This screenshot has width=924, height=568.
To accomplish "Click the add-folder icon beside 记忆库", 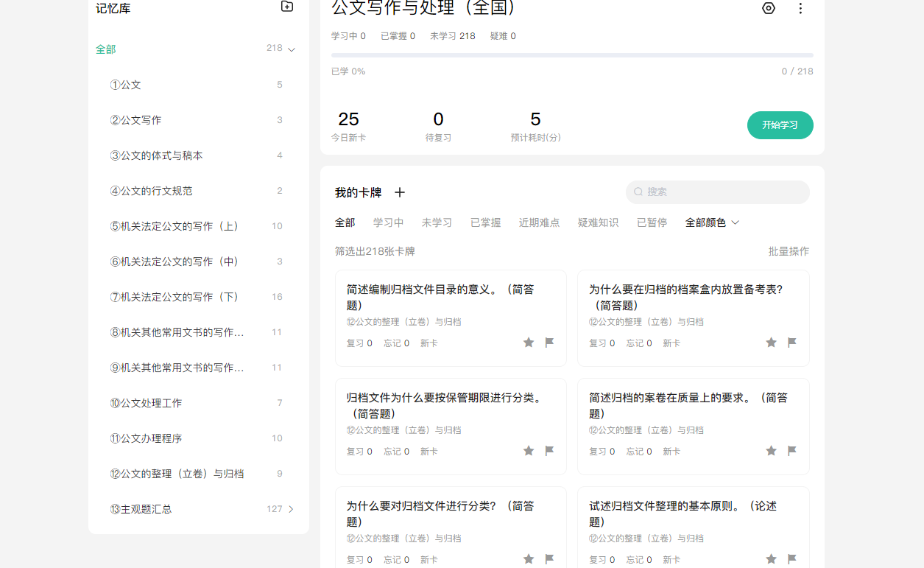I will click(287, 7).
